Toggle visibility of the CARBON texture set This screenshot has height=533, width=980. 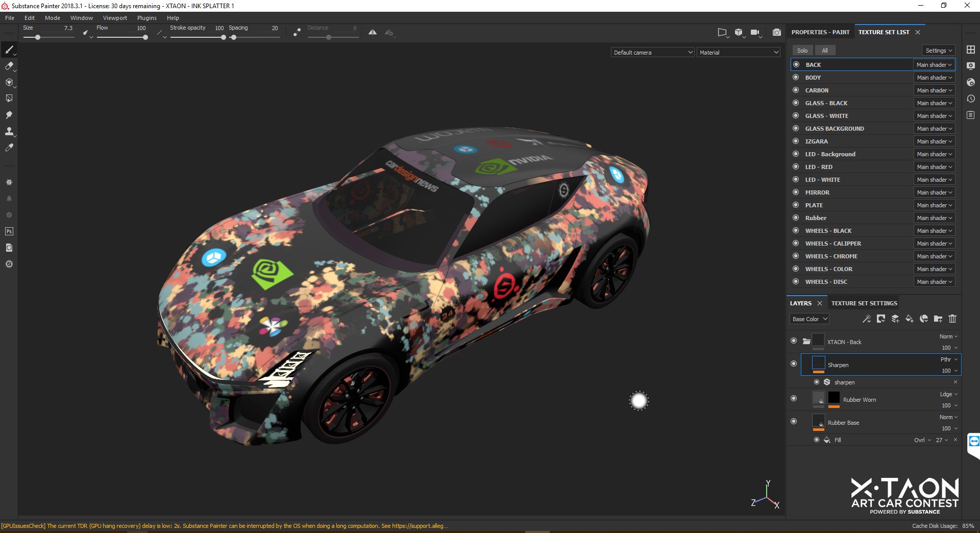pos(795,90)
